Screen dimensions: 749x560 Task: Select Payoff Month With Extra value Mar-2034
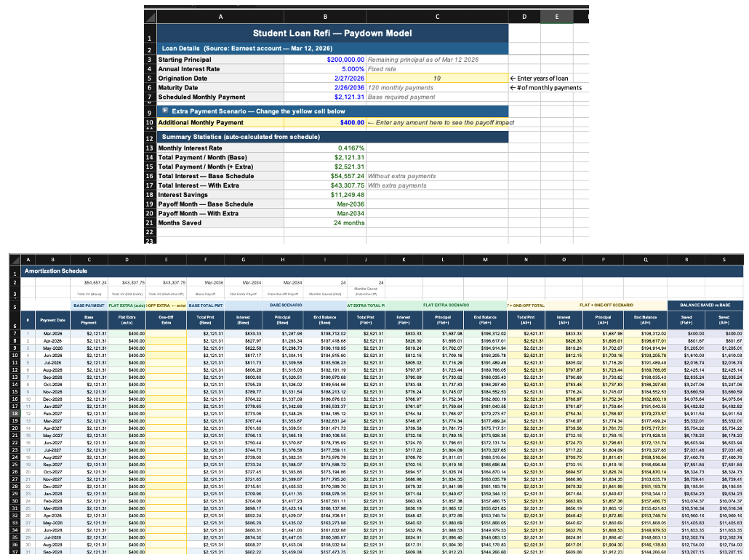pos(325,214)
